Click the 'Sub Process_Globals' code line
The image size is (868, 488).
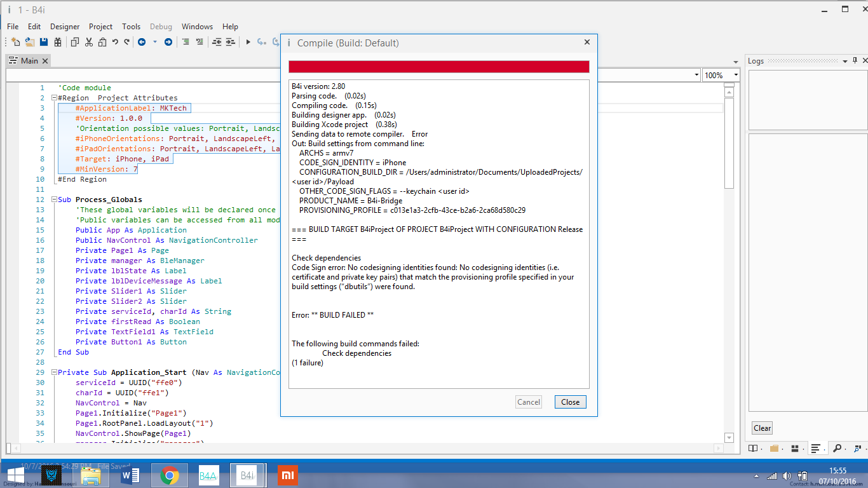[100, 200]
